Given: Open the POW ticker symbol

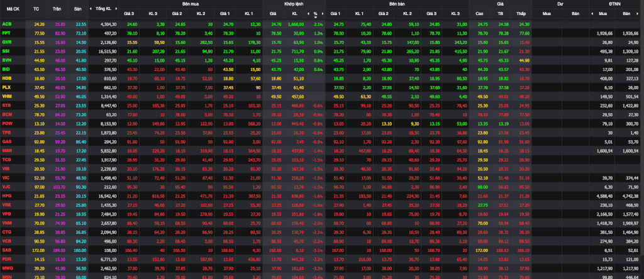Looking at the screenshot, I should pos(7,123).
